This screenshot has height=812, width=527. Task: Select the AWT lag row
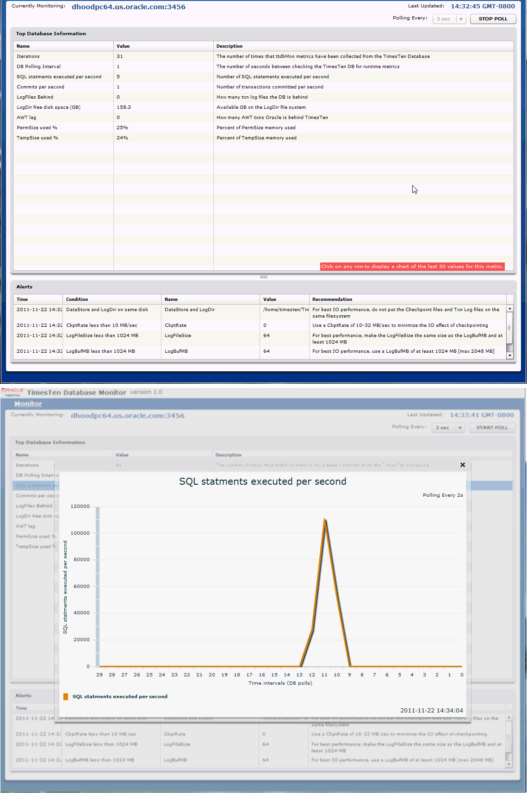click(263, 117)
